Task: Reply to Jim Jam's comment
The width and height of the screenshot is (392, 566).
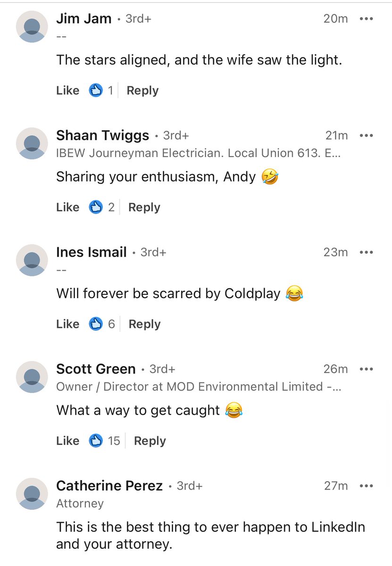Action: (x=142, y=91)
